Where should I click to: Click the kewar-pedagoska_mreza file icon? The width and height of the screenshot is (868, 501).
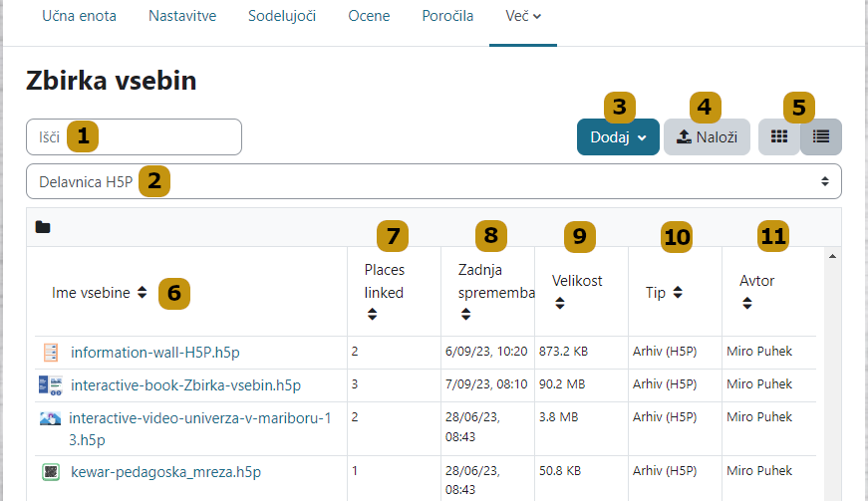point(51,471)
